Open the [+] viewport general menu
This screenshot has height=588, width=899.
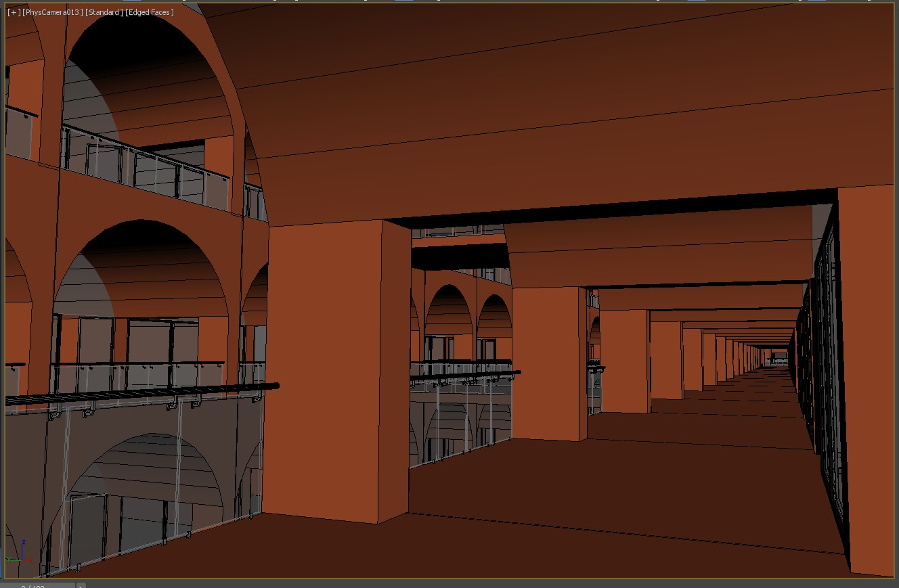(14, 12)
